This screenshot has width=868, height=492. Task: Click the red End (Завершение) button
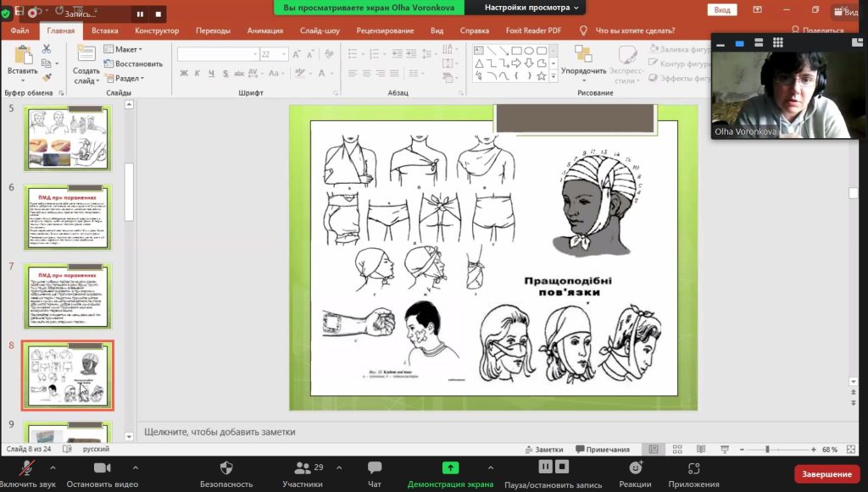click(x=826, y=473)
